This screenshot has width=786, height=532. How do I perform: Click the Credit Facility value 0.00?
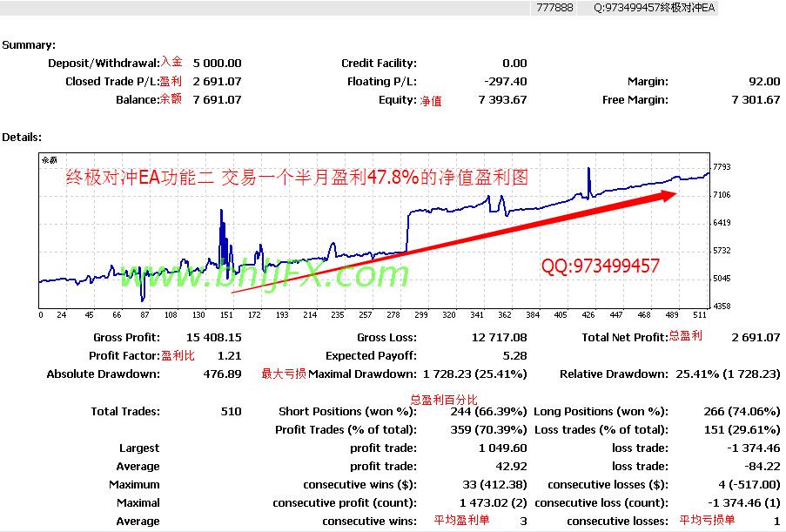click(514, 64)
